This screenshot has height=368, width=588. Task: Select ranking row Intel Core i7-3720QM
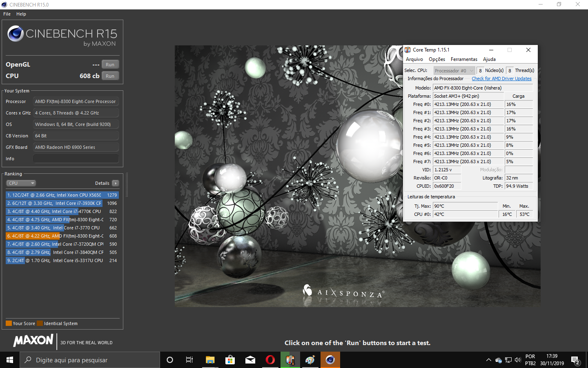tap(62, 244)
